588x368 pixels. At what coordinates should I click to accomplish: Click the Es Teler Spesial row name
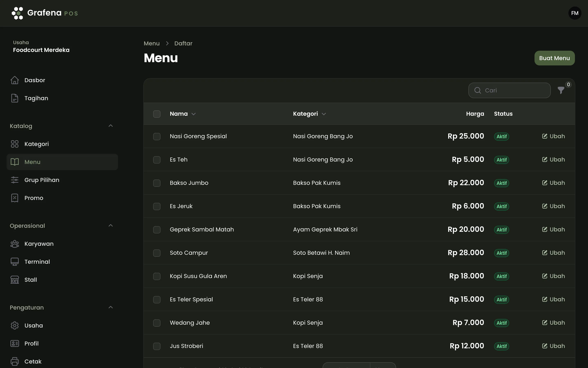click(x=191, y=299)
